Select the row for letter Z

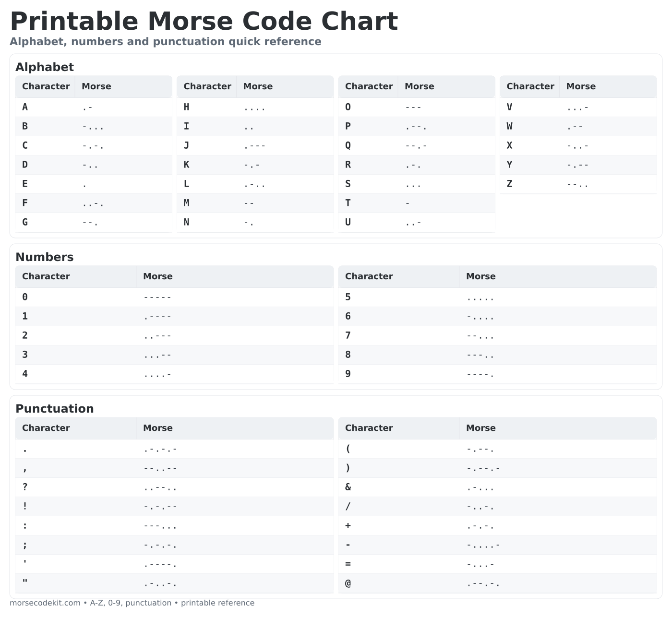[578, 184]
